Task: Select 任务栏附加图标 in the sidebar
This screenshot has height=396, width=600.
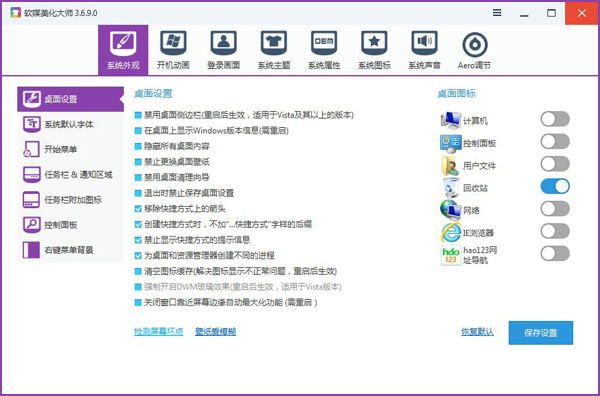Action: 70,200
